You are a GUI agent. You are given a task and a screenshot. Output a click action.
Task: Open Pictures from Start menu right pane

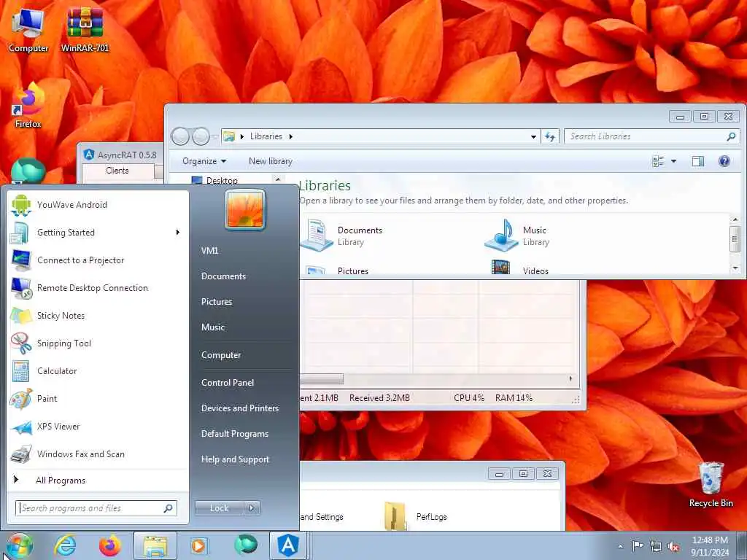tap(217, 301)
